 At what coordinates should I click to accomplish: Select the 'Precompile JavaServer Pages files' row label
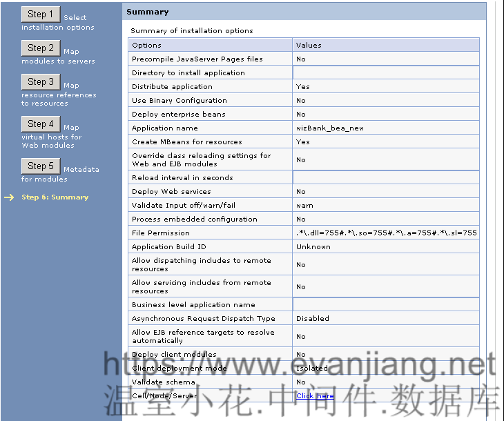coord(197,59)
